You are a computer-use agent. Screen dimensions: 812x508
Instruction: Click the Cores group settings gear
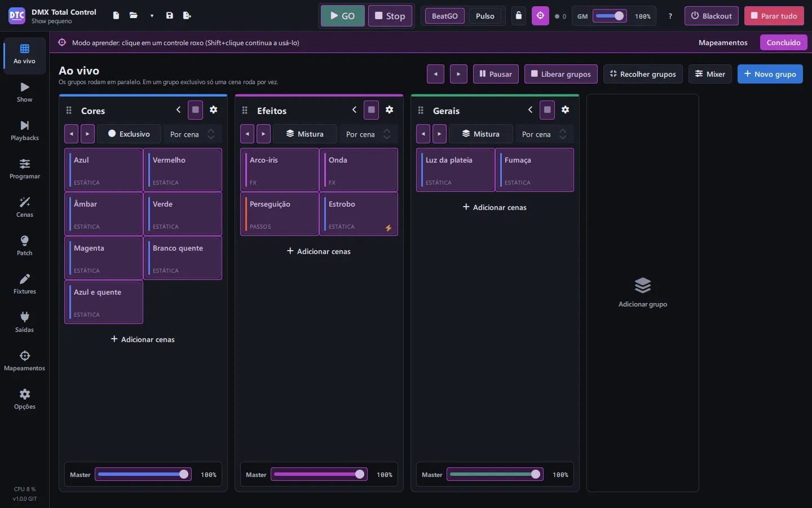coord(213,110)
